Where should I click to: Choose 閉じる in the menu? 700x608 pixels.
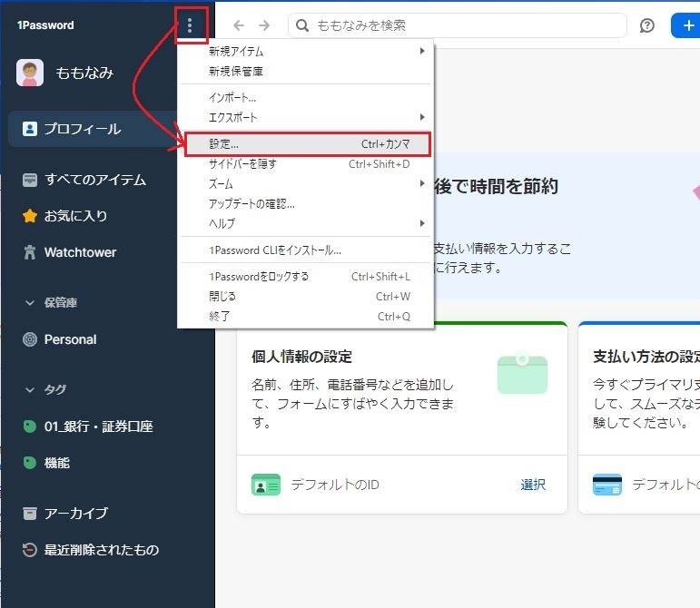(306, 297)
